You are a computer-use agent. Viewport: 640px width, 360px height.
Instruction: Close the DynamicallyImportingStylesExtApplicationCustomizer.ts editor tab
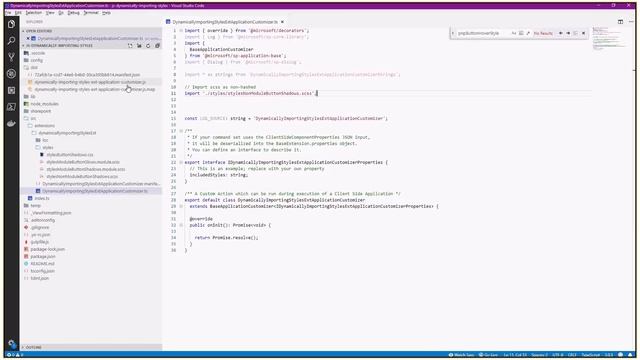282,22
